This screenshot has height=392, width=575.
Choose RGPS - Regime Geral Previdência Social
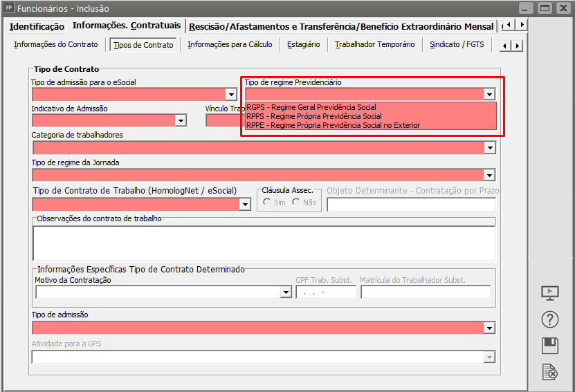pos(311,107)
